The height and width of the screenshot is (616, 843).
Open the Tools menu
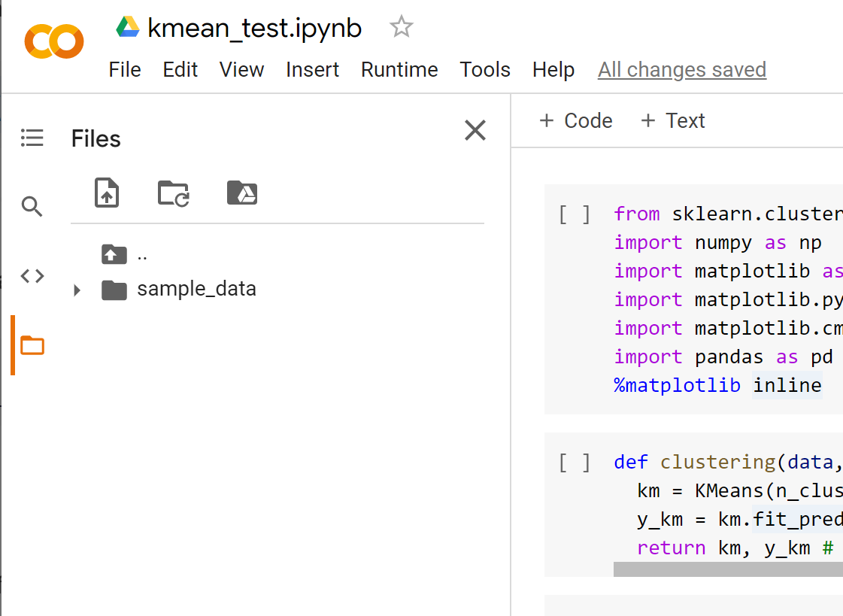click(485, 70)
